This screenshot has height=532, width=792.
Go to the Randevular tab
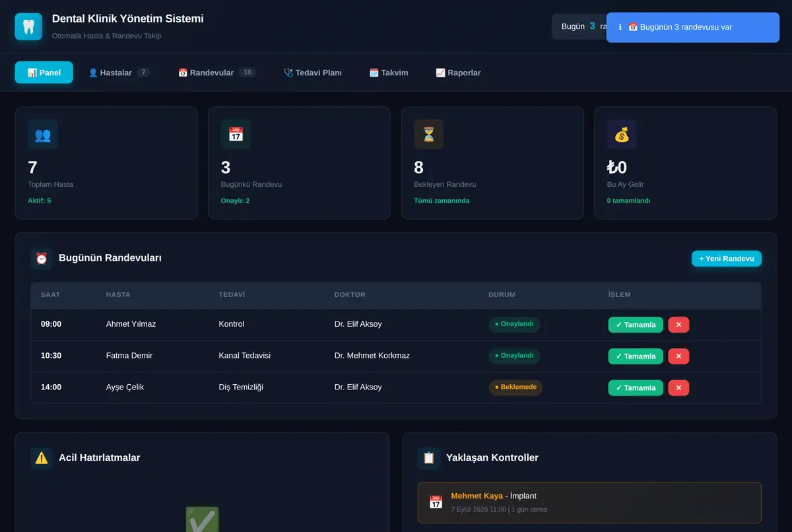click(x=216, y=73)
